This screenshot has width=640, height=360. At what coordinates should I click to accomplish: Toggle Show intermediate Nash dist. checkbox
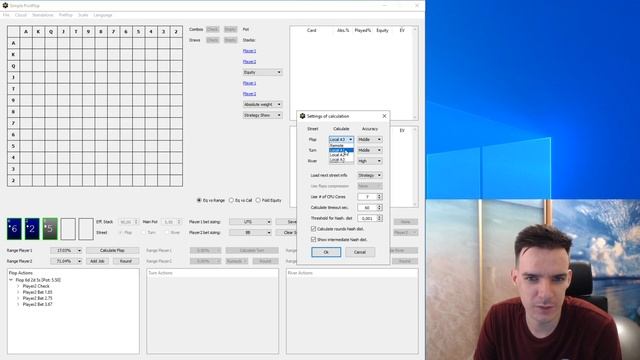(313, 240)
